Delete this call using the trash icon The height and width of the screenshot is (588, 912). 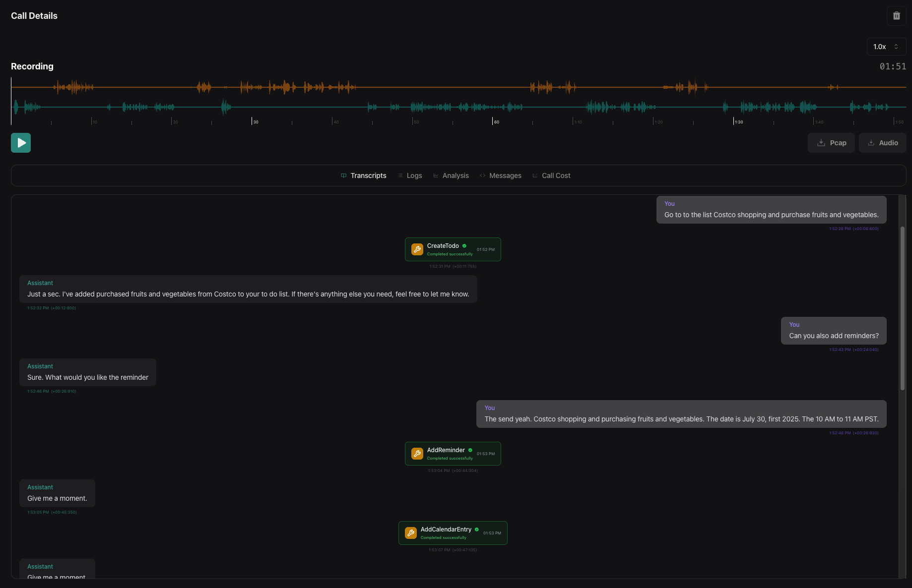click(896, 15)
